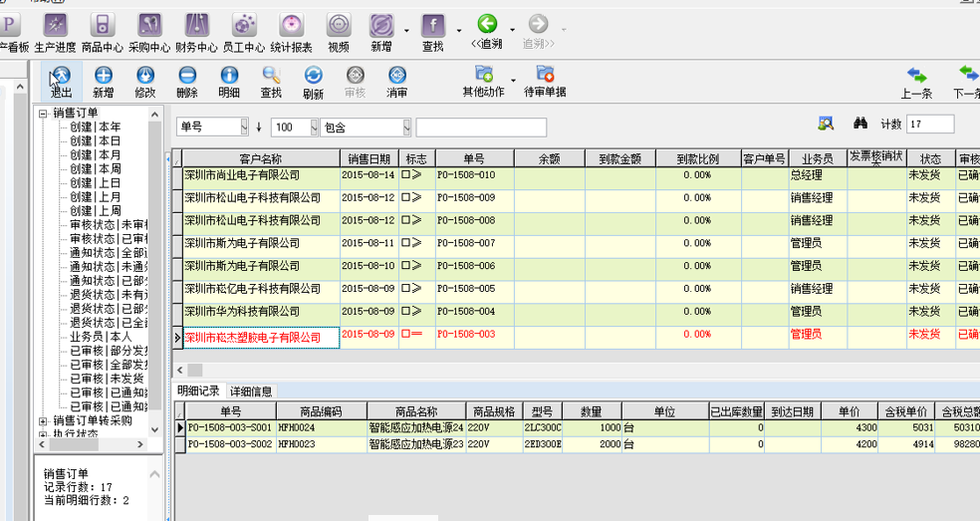Sort by 销售日期 column header
This screenshot has width=980, height=521.
(x=369, y=158)
